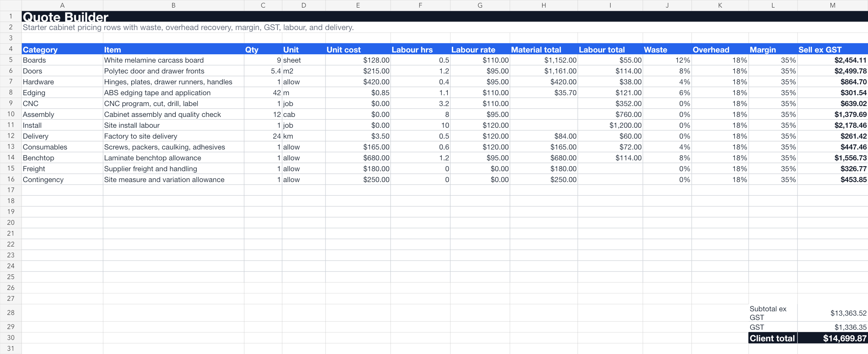868x354 pixels.
Task: Select Screws, packers, caulking, adhesives cell
Action: point(174,147)
